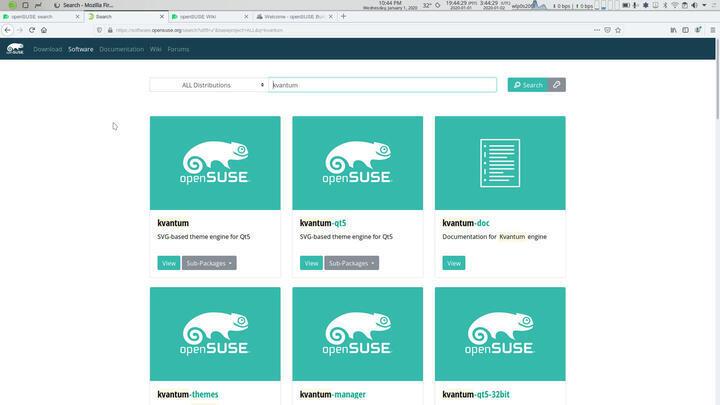Open the browser home page
The width and height of the screenshot is (720, 405).
coord(44,30)
